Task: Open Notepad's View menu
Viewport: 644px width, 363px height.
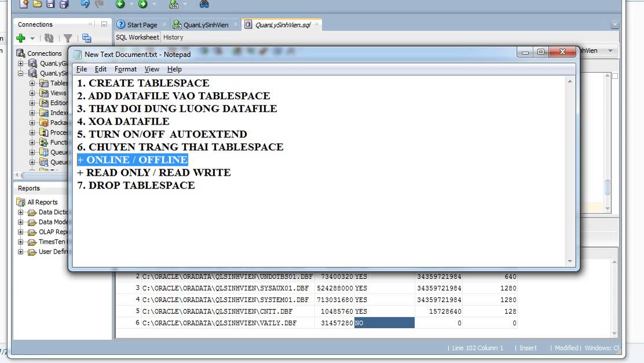Action: coord(152,69)
